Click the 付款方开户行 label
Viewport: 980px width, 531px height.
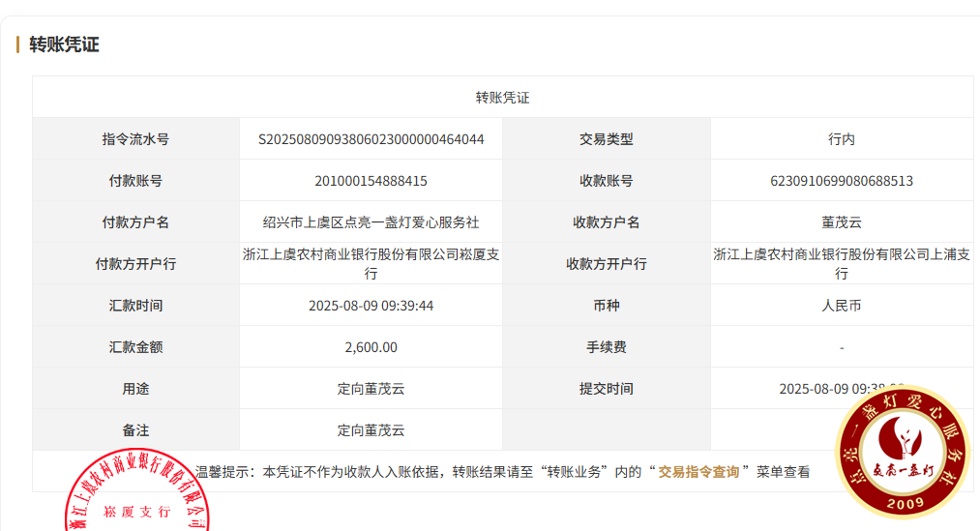135,264
